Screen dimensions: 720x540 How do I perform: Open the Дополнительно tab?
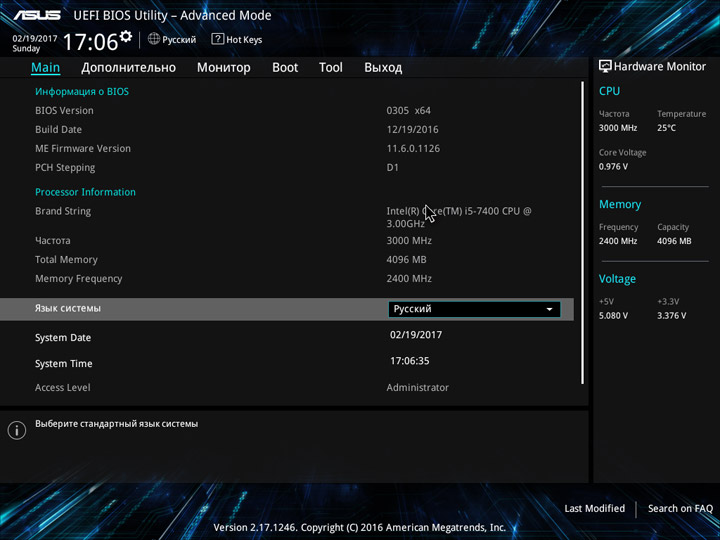click(x=129, y=68)
